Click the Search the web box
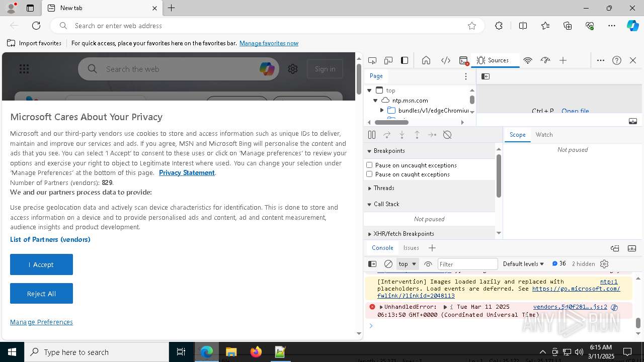This screenshot has width=644, height=362. tap(179, 69)
